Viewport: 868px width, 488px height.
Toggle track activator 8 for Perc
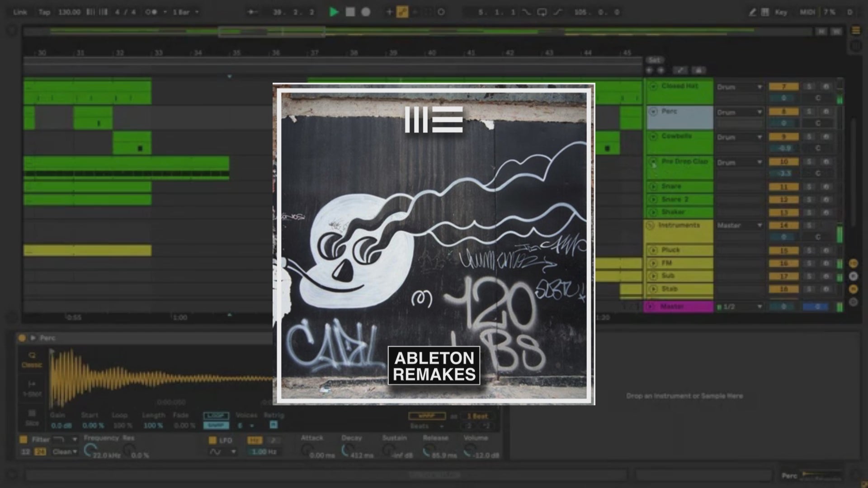[784, 112]
